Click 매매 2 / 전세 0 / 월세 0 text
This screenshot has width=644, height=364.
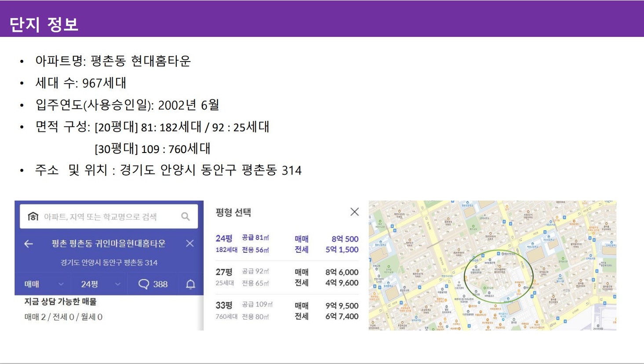[63, 317]
